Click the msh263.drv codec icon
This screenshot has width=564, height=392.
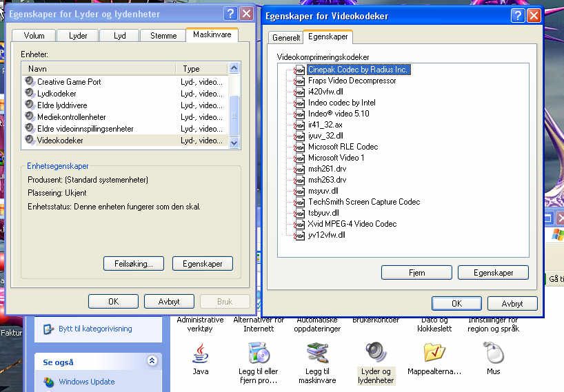[299, 180]
